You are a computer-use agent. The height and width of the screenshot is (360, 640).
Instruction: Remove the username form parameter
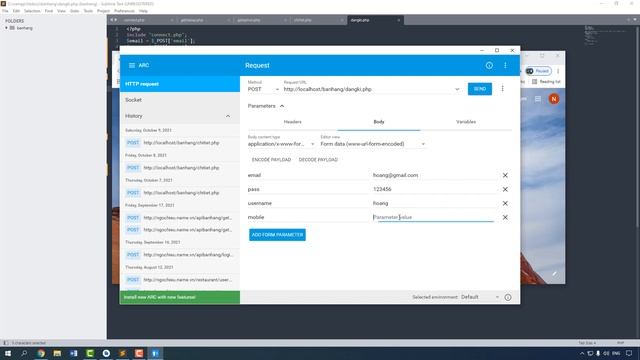(505, 203)
